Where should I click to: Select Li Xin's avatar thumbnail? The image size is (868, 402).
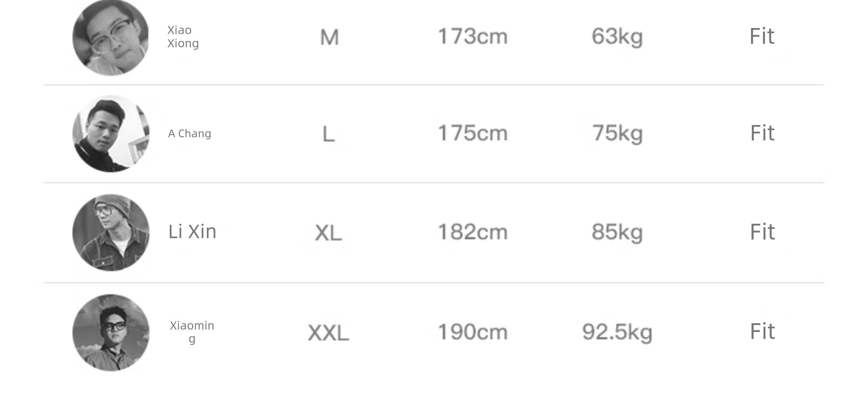click(x=111, y=233)
